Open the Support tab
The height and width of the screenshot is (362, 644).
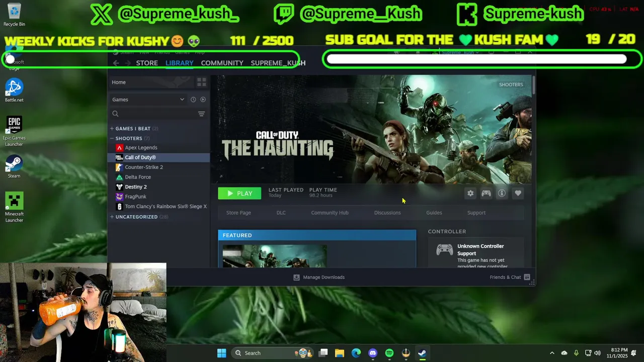pyautogui.click(x=476, y=213)
